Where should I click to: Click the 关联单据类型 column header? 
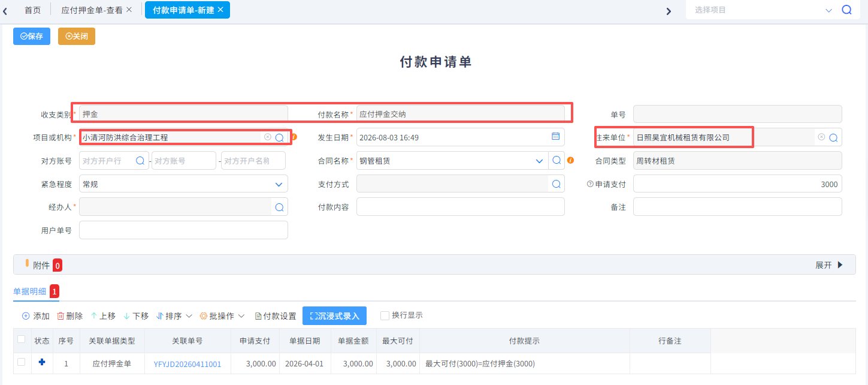[x=112, y=341]
